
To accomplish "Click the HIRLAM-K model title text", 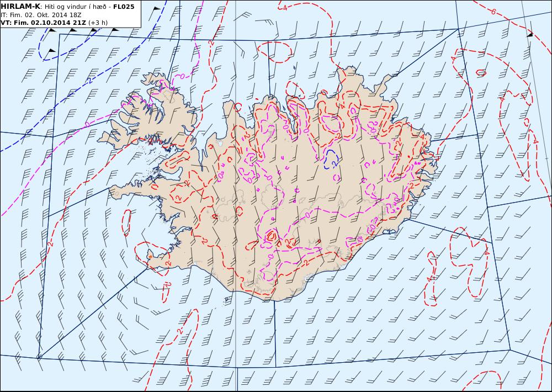I will click(x=20, y=7).
